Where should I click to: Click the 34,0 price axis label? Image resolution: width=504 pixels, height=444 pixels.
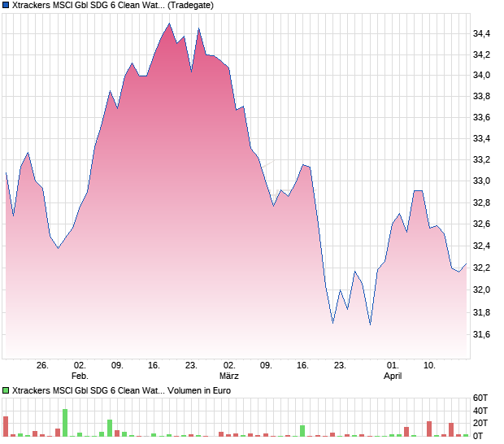pos(481,76)
